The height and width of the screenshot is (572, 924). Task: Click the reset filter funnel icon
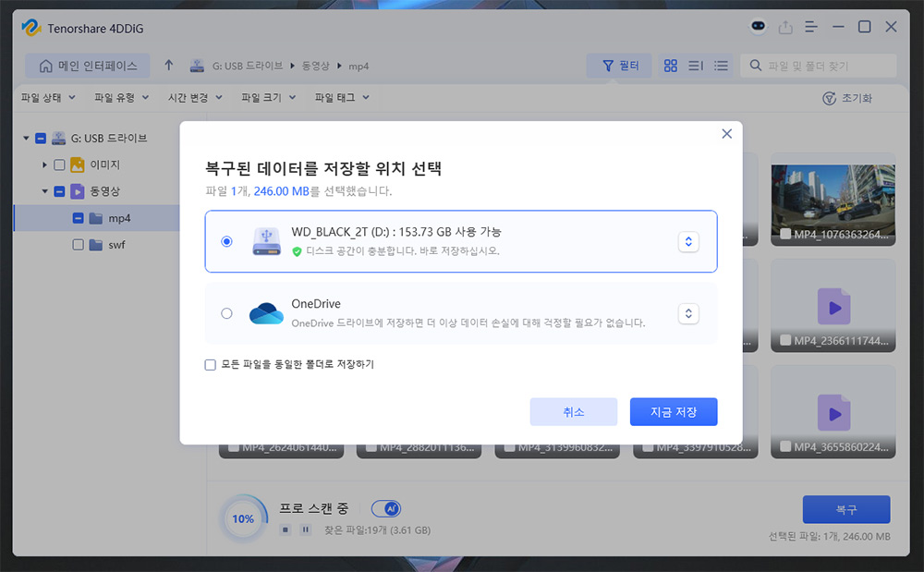pos(829,98)
